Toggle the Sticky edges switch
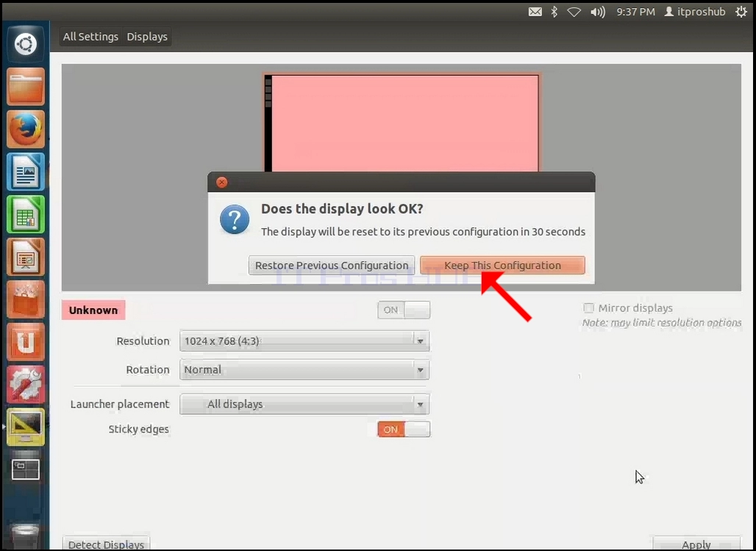The height and width of the screenshot is (551, 756). 404,430
